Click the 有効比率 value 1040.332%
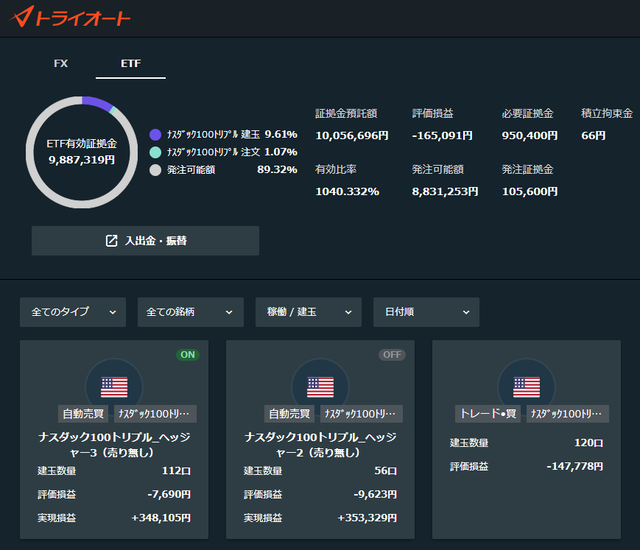 pyautogui.click(x=347, y=191)
